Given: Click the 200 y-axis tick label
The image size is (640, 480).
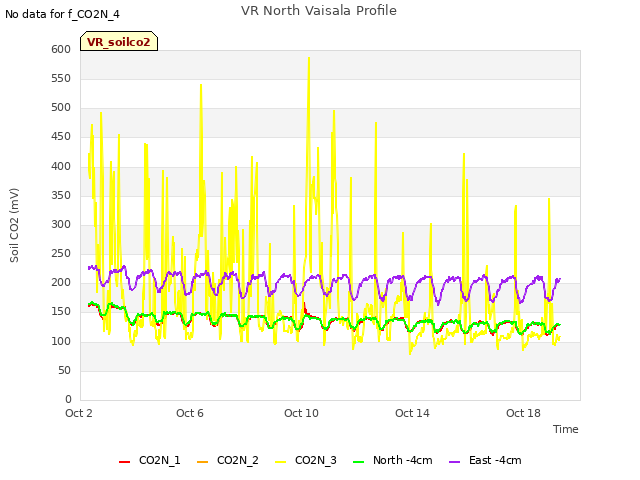Looking at the screenshot, I should (x=61, y=283).
